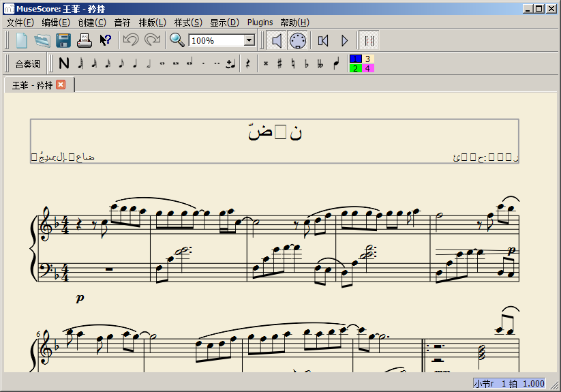Create a new score with the blank page icon
The width and height of the screenshot is (561, 392).
[x=21, y=40]
